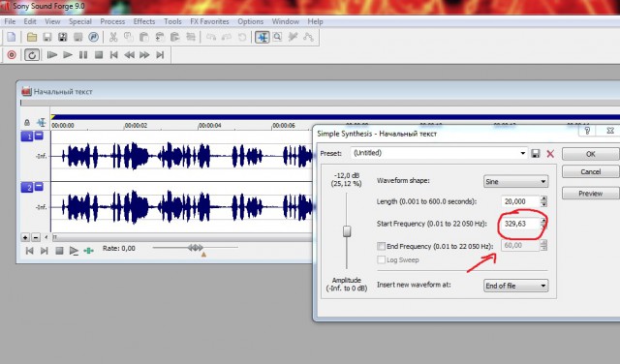Screen dimensions: 620x364
Task: Minimize channel 1 with its minus button
Action: click(39, 136)
